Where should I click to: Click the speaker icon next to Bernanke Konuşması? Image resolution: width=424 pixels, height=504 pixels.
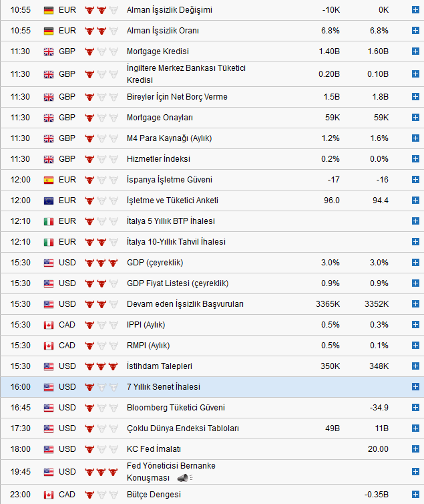(x=182, y=477)
